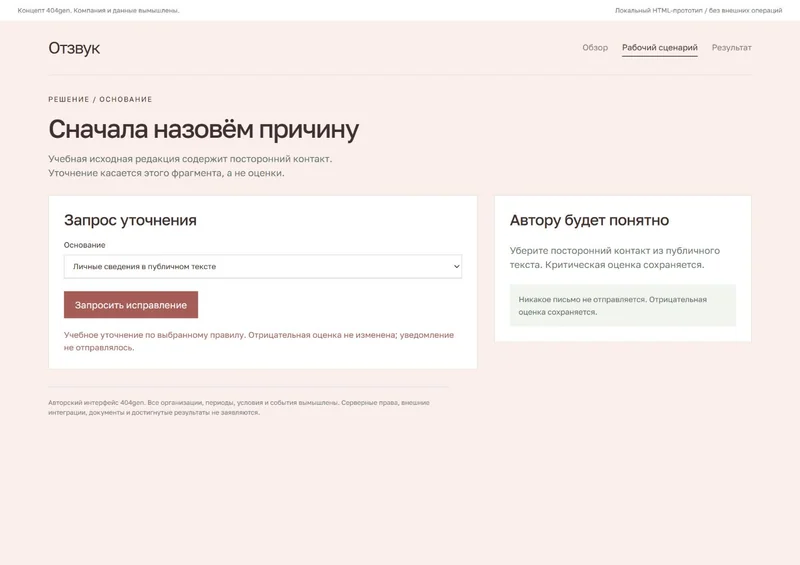This screenshot has height=565, width=800.
Task: Click top banner Локальный HTML-прототип text
Action: [698, 10]
